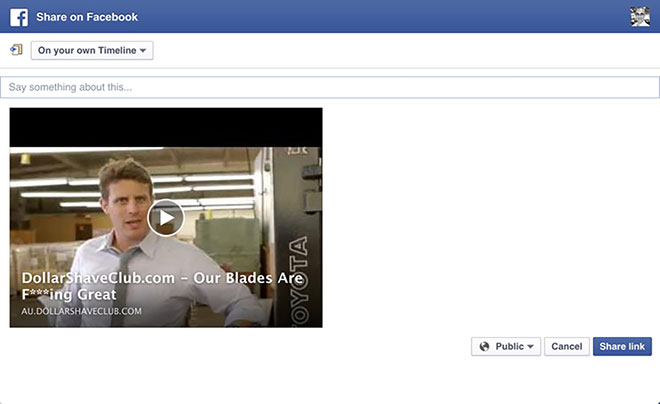
Task: Click the AU.DOLLARSHAVECLUB.COM link text
Action: point(82,311)
